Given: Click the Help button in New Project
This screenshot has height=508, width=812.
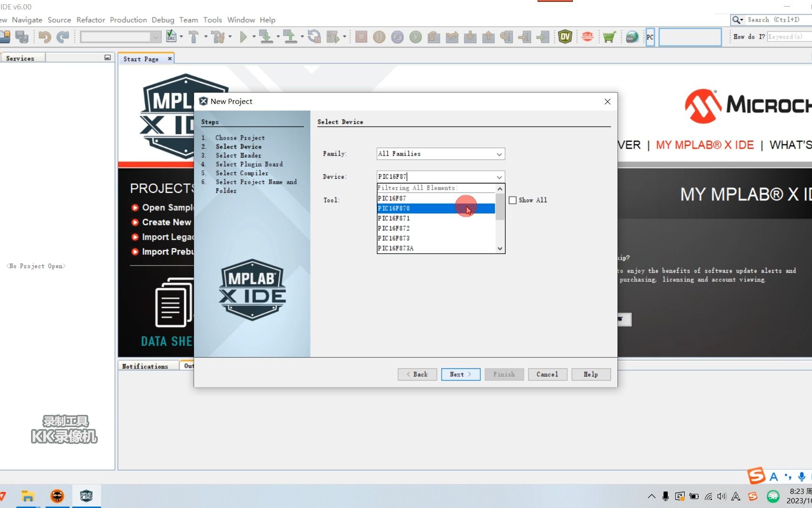Looking at the screenshot, I should [591, 374].
